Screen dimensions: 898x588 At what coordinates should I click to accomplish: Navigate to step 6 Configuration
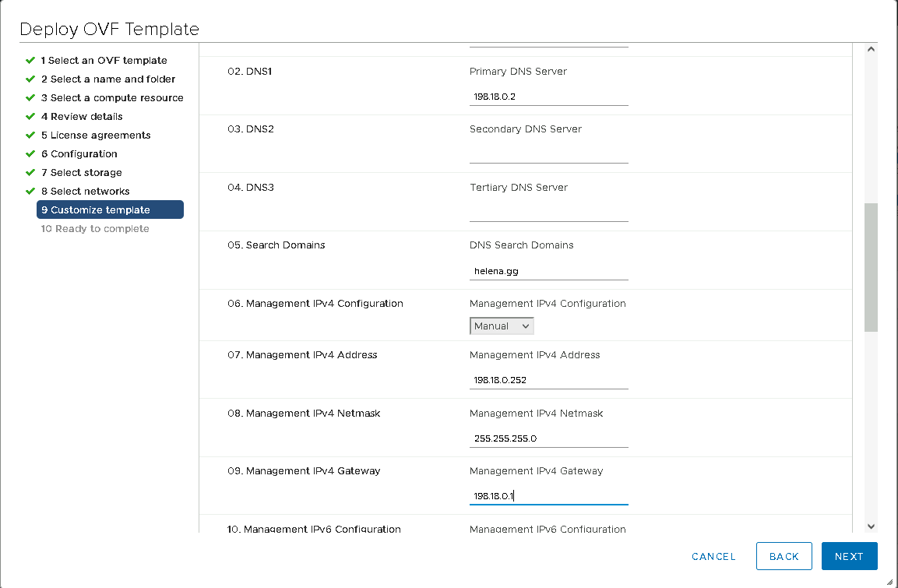point(79,153)
